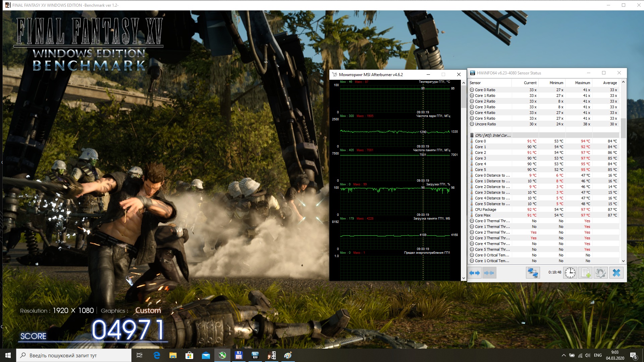Start logging with the sheet-plus icon
The width and height of the screenshot is (644, 362).
pos(585,273)
